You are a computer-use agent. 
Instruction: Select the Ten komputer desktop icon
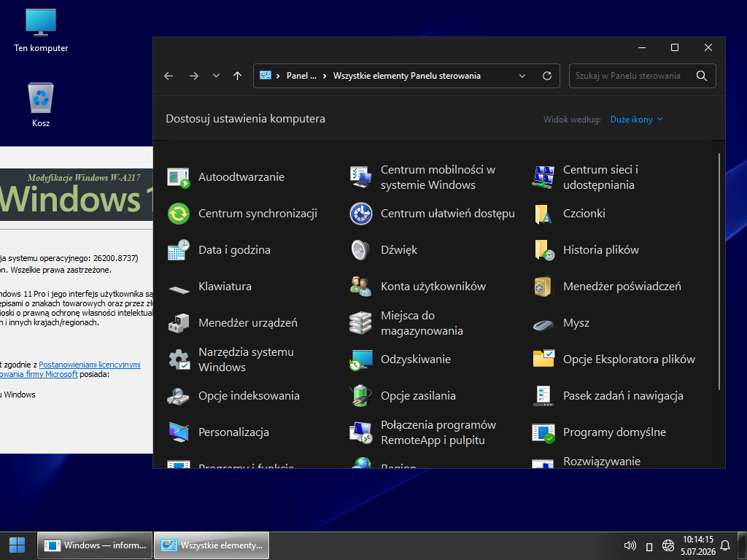click(41, 31)
